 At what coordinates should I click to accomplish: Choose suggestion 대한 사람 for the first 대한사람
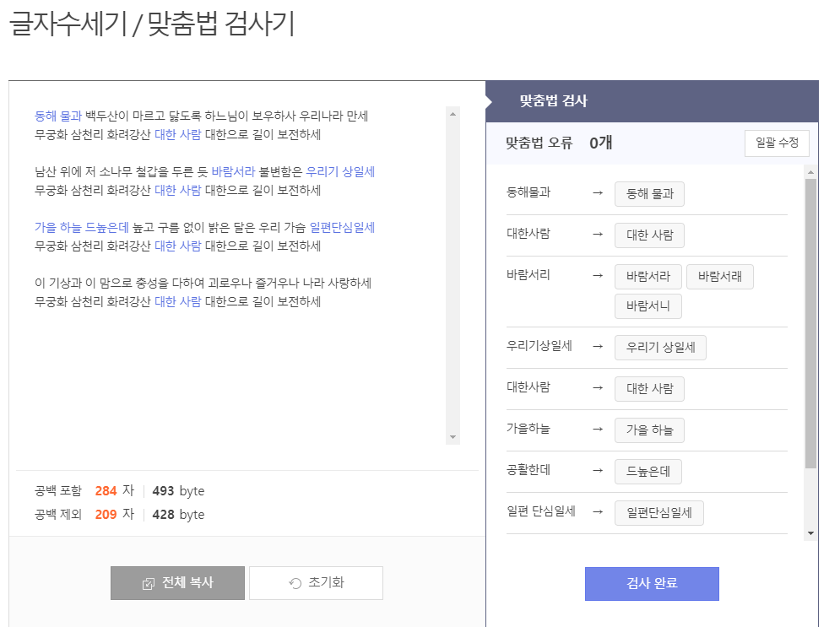point(649,235)
